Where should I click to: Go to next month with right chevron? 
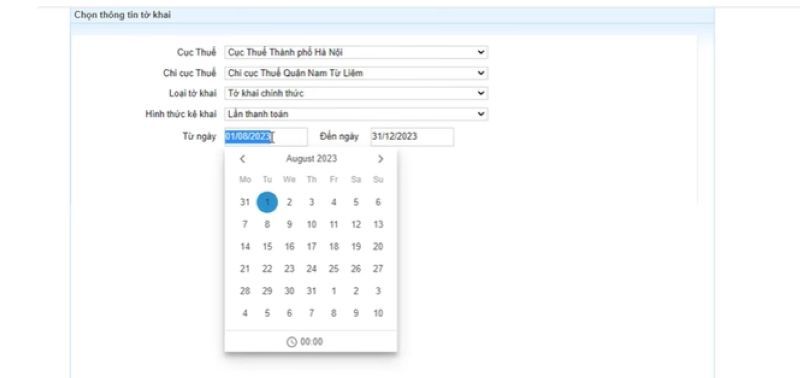(380, 159)
